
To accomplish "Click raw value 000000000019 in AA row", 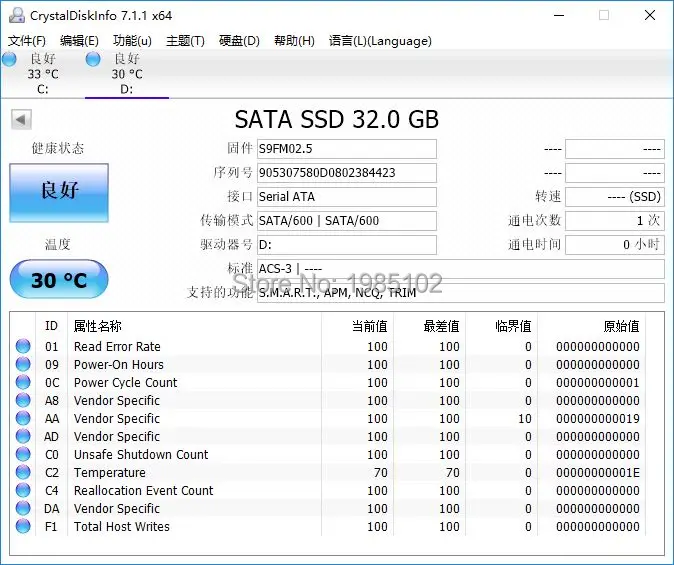I will point(597,418).
